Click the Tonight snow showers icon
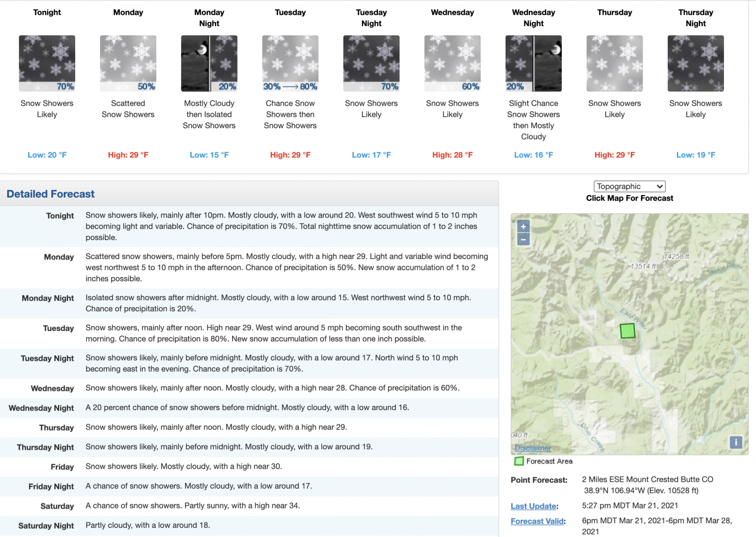 tap(47, 64)
